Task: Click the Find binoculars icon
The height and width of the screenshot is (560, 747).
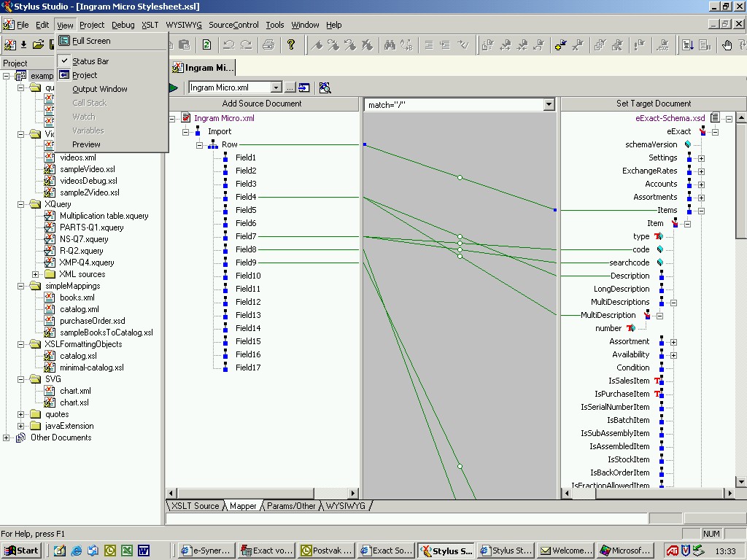Action: coord(390,44)
